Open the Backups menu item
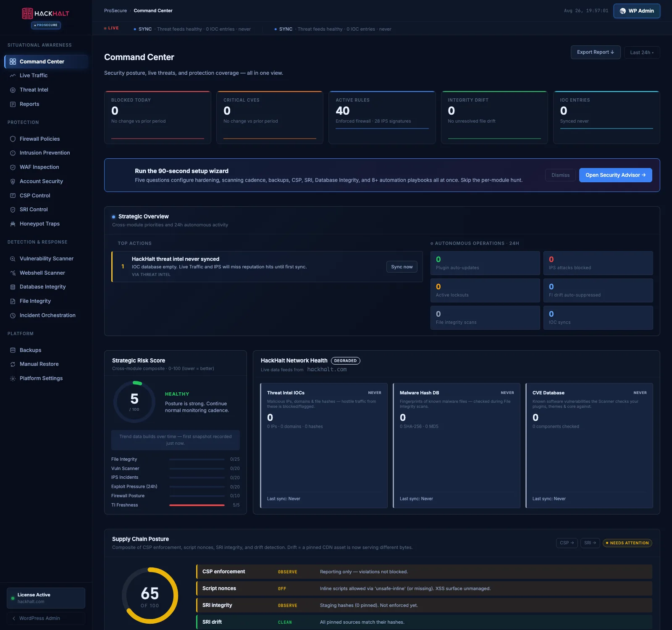Screen dimensions: 672x630 tap(46, 350)
